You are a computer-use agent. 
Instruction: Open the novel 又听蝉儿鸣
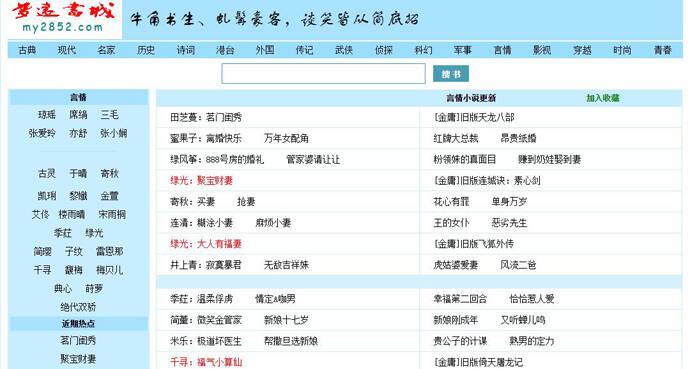(x=523, y=320)
